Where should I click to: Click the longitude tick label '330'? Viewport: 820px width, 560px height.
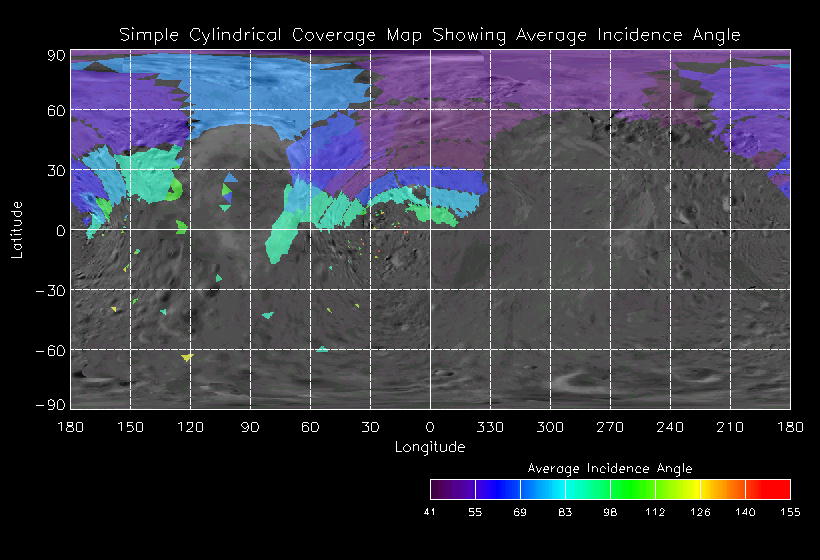pos(490,427)
